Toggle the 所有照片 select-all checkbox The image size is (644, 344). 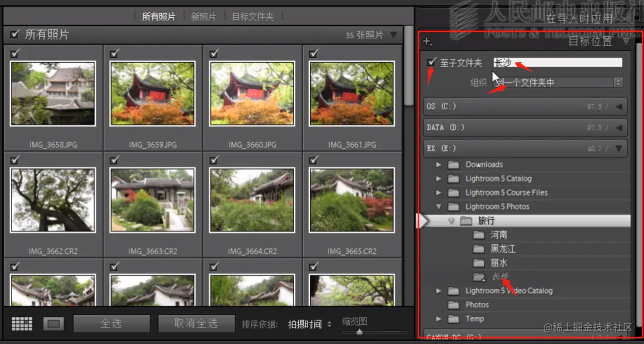(x=15, y=34)
